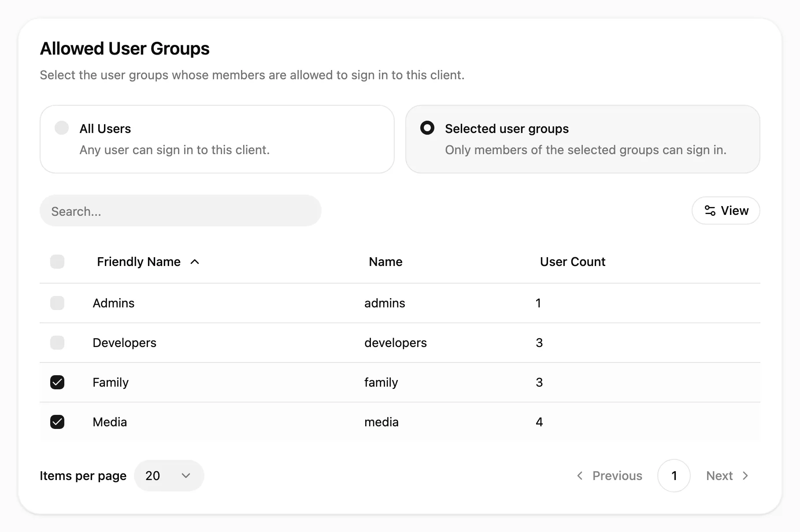800x532 pixels.
Task: Click 'Any user can sign in' description
Action: click(174, 150)
